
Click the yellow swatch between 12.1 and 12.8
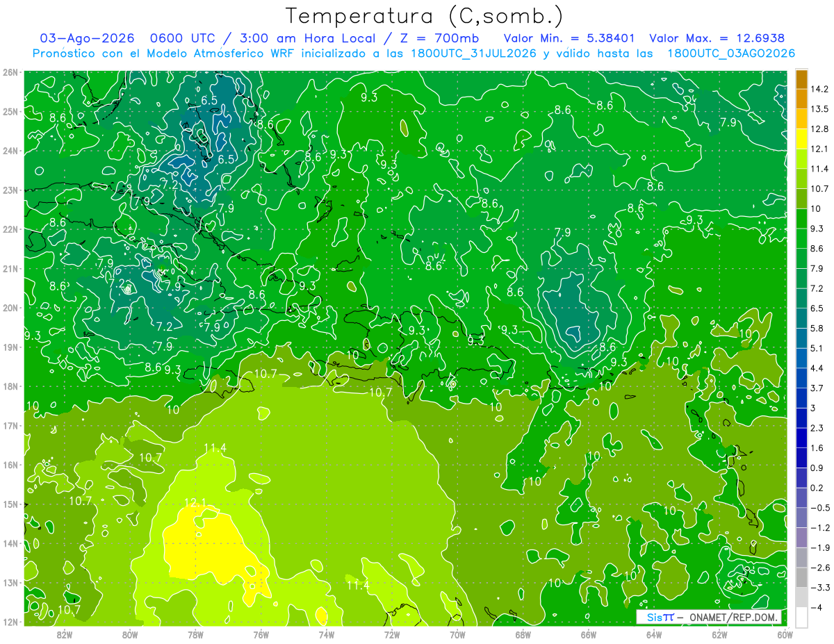[x=801, y=138]
